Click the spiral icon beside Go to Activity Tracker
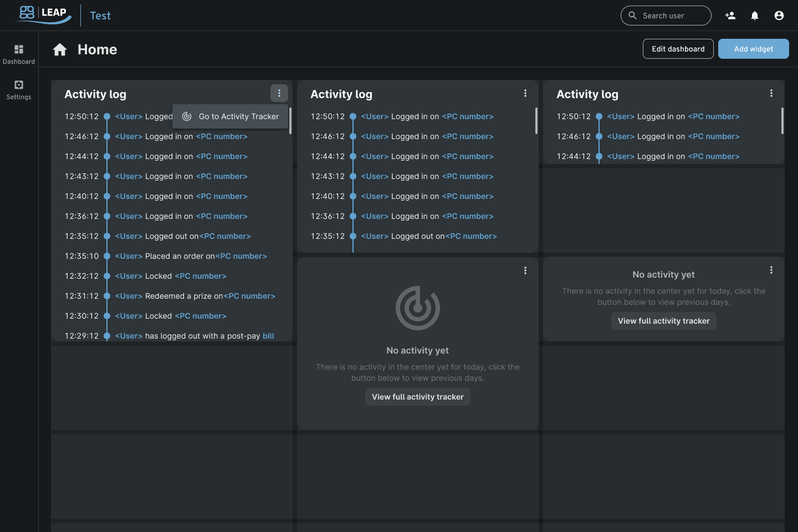 pyautogui.click(x=186, y=116)
